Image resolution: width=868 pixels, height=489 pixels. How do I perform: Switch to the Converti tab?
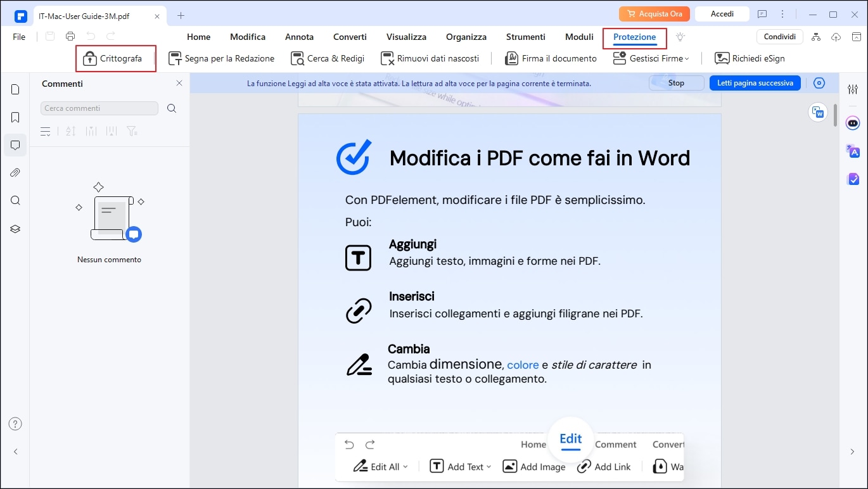tap(350, 37)
